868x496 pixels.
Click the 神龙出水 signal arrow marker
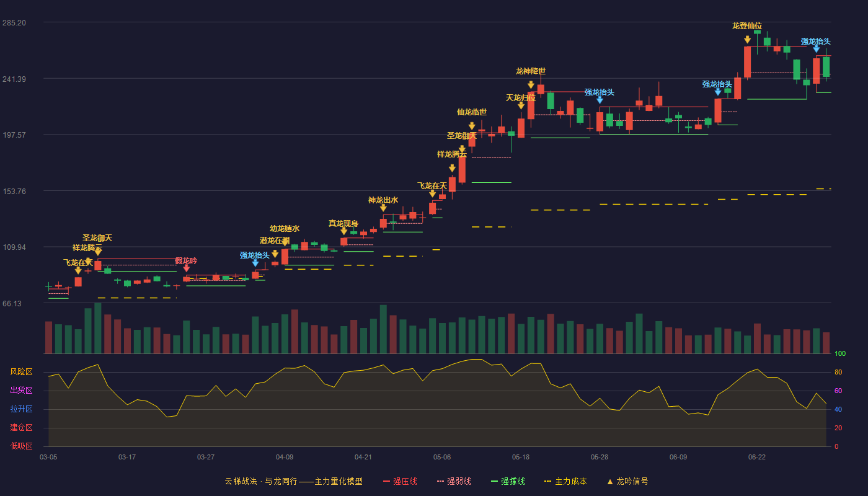[383, 208]
